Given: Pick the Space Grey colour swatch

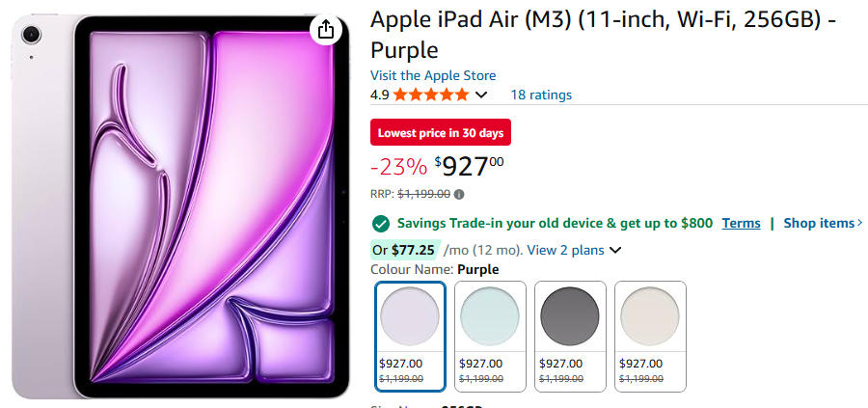Looking at the screenshot, I should pos(570,336).
